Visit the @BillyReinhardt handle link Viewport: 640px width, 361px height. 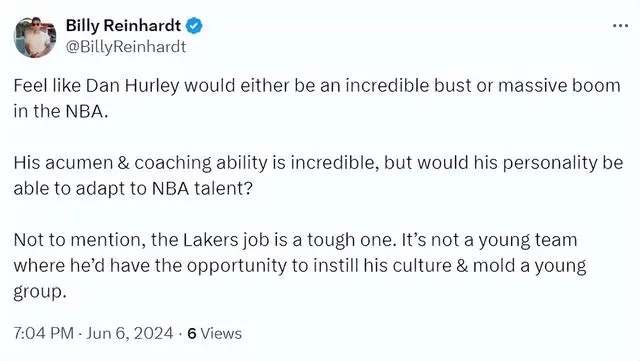coord(126,47)
